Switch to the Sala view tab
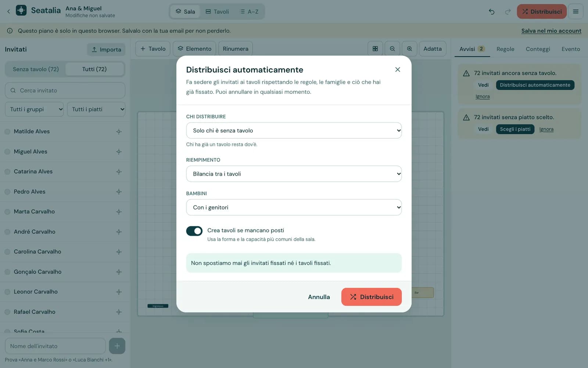 pyautogui.click(x=185, y=12)
